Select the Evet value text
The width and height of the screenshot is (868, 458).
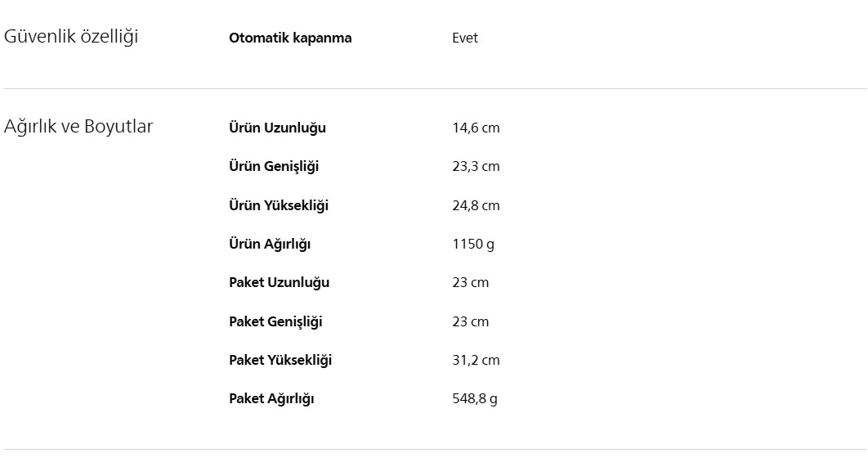465,38
